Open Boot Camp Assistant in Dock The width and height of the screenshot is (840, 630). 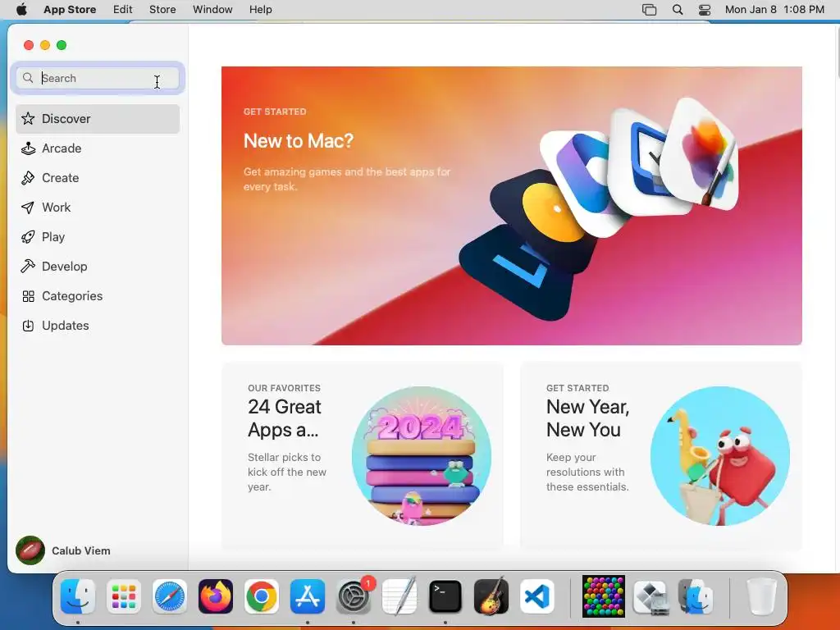point(651,596)
